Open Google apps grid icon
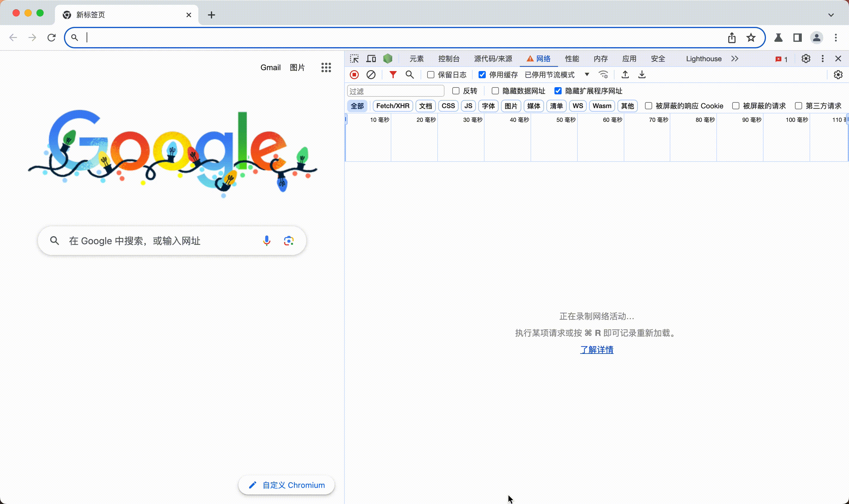 tap(326, 67)
